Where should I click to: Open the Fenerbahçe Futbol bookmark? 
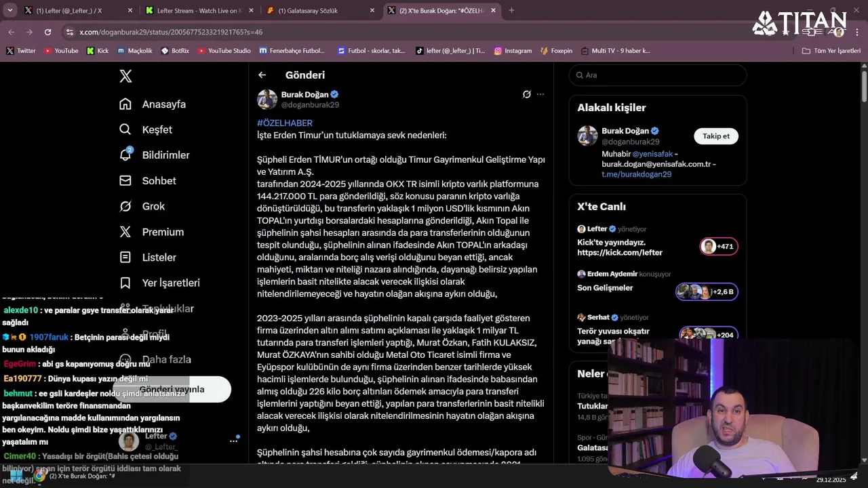pos(293,51)
